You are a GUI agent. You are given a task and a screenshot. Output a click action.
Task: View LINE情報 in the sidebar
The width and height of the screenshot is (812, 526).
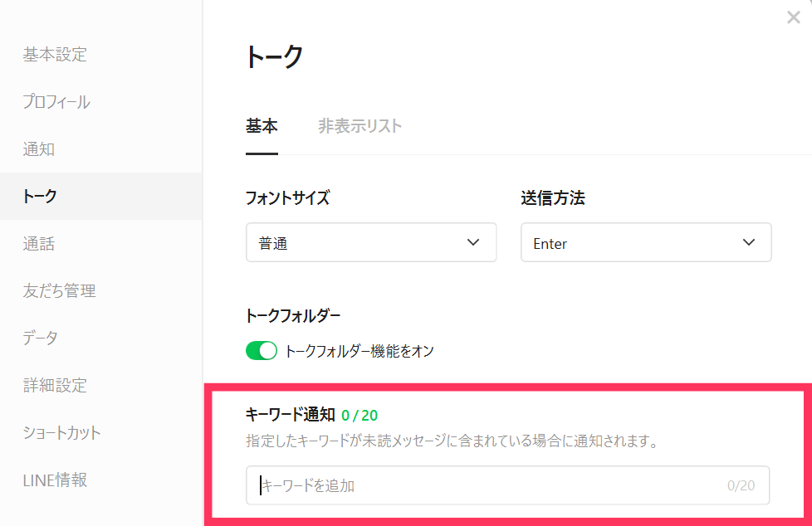click(55, 480)
